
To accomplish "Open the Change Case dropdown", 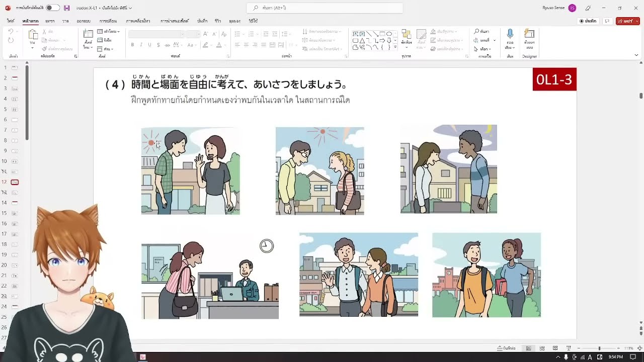I will pos(191,45).
